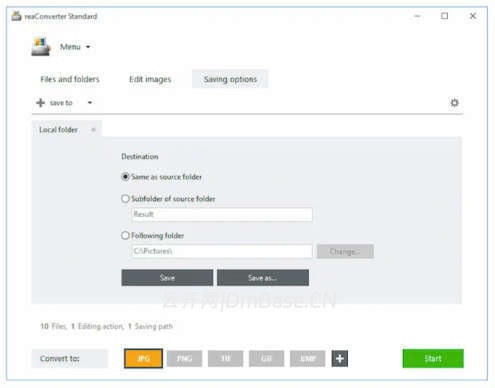Click the 1 Editing action status text

(97, 326)
